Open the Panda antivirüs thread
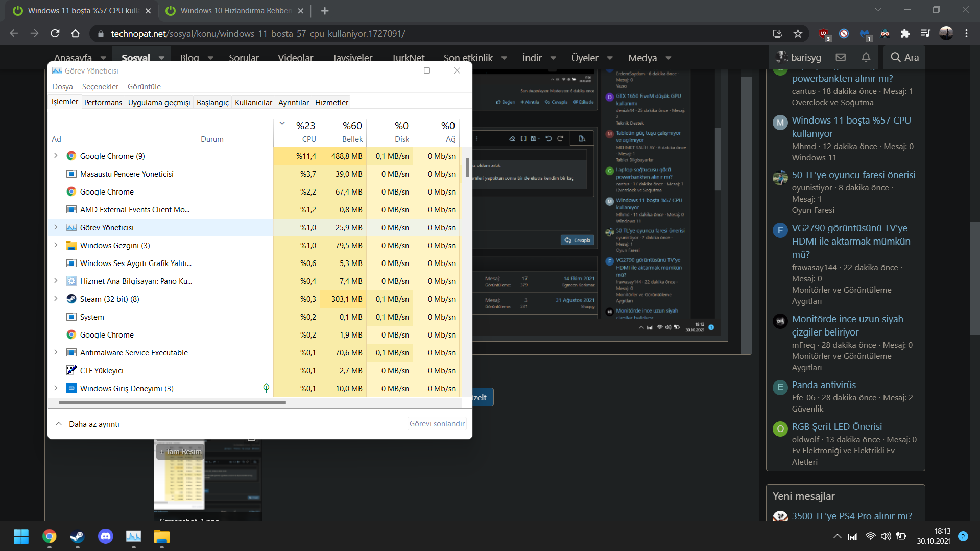The height and width of the screenshot is (551, 980). (824, 385)
